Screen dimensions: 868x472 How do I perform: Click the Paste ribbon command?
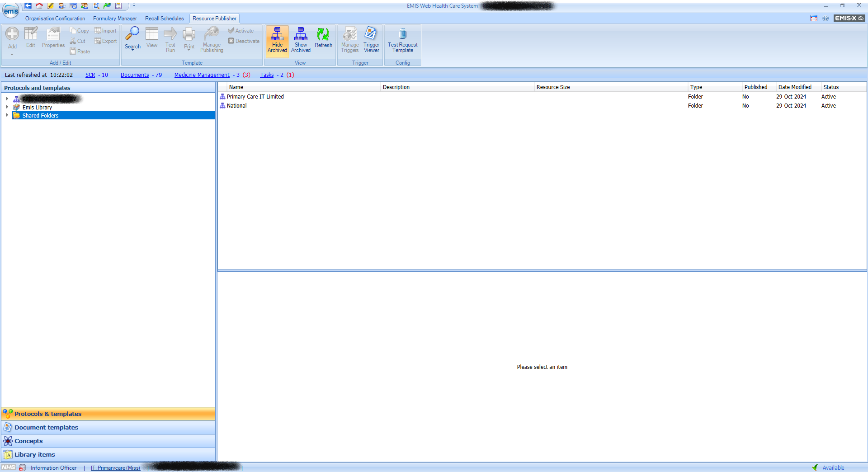pyautogui.click(x=80, y=52)
